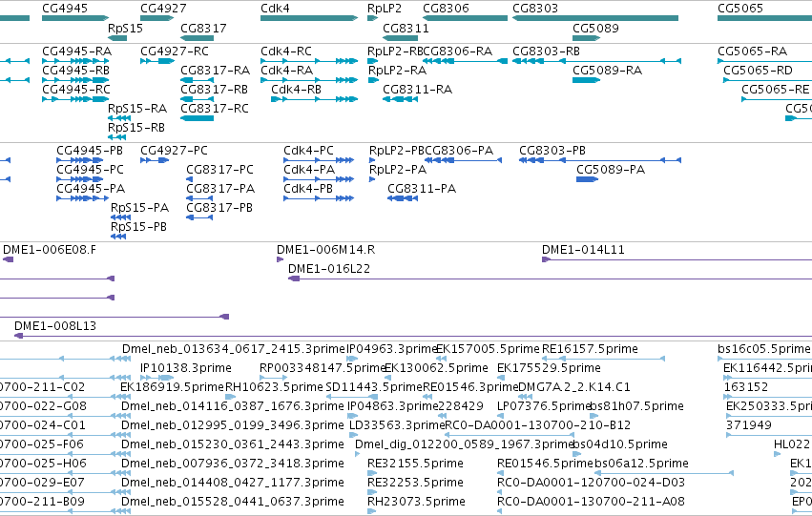812x516 pixels.
Task: Select EST bs06a12.5prime label
Action: pyautogui.click(x=641, y=464)
